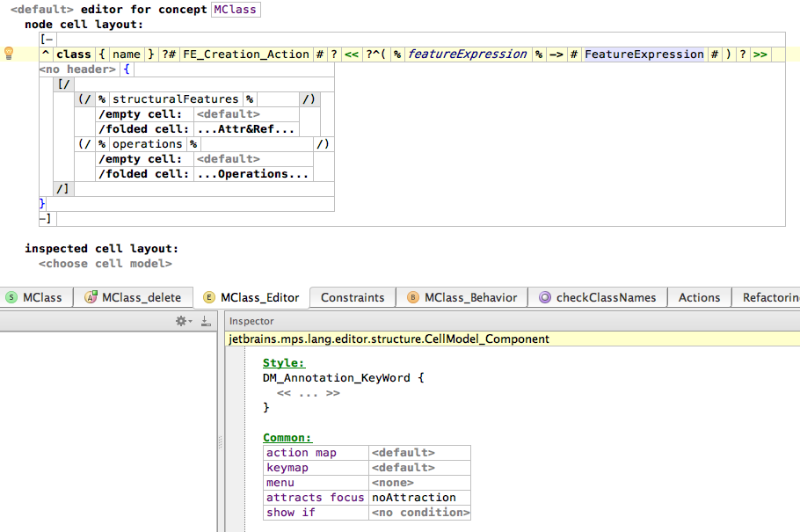The width and height of the screenshot is (800, 532).
Task: Open the gear settings menu
Action: [x=183, y=322]
